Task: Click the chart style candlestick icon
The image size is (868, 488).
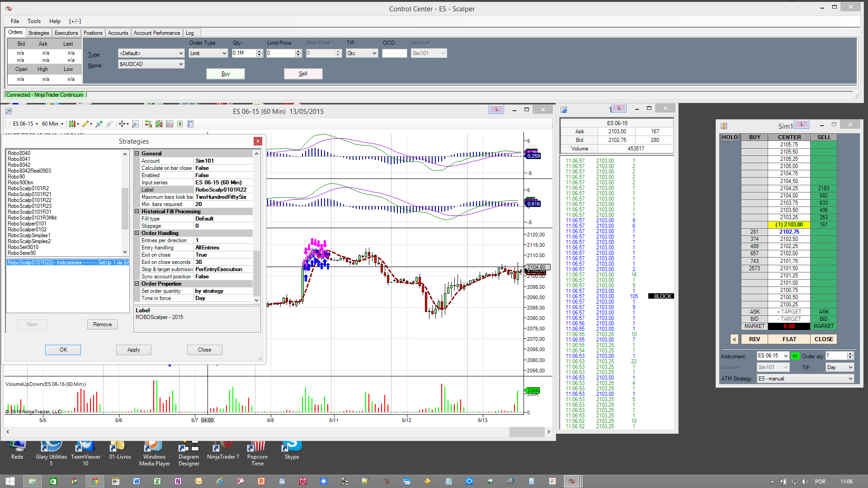Action: [72, 124]
